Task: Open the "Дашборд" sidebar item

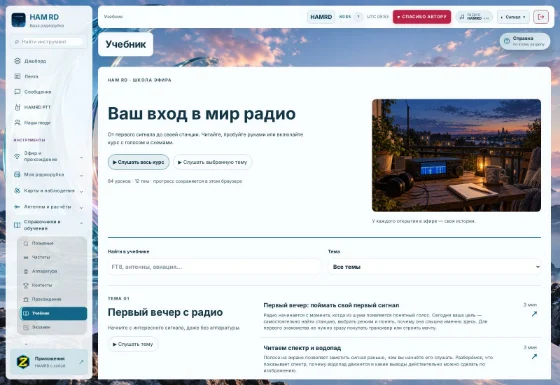Action: [49, 61]
